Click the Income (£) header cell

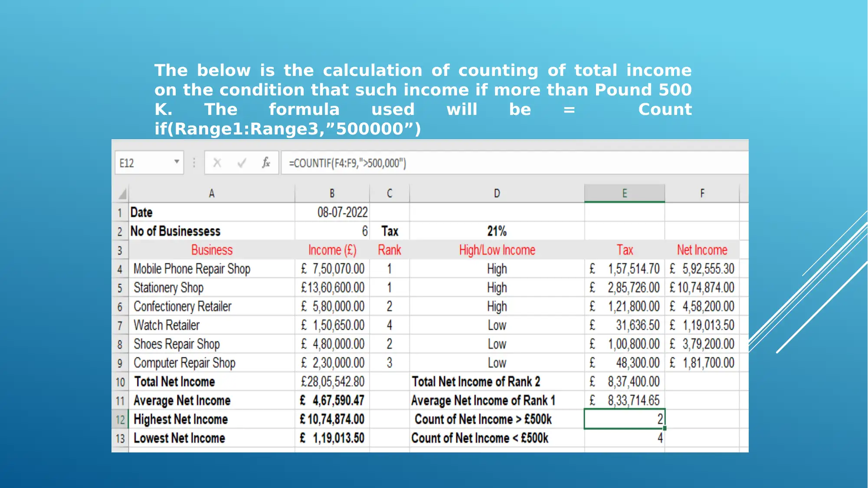click(332, 250)
